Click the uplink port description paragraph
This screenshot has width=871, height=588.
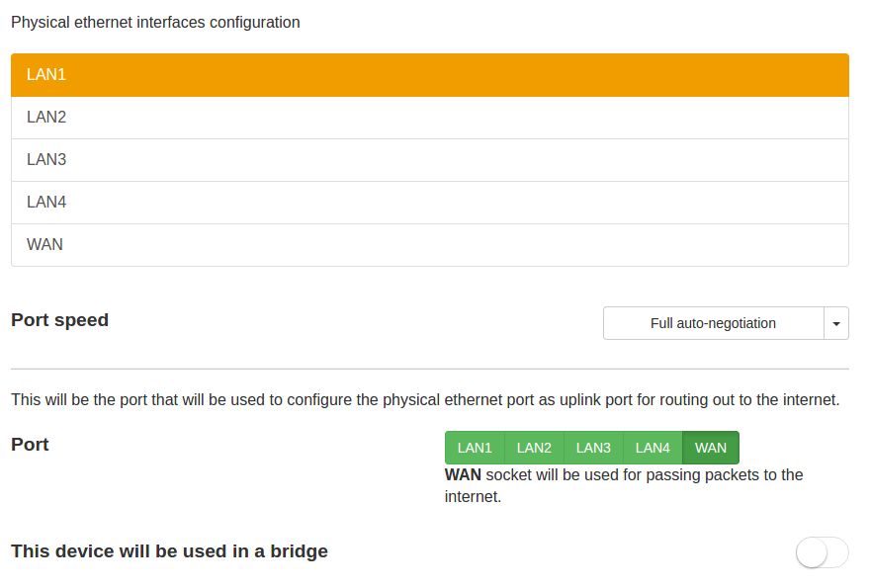(x=424, y=400)
